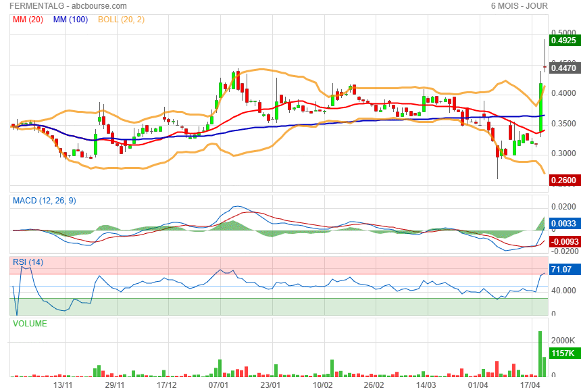This screenshot has height=392, width=581.
Task: Click the green 0.4925 high price tag
Action: (x=565, y=40)
